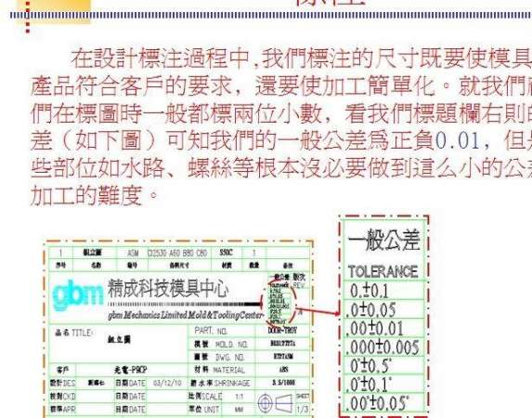The width and height of the screenshot is (532, 418).
Task: Click the red arrow pointing to tolerance table
Action: [x=318, y=310]
